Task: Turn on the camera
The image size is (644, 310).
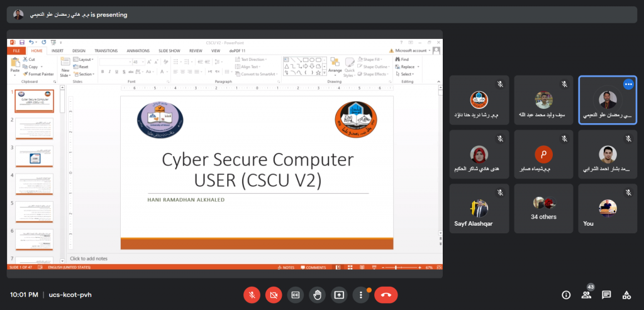Action: point(274,294)
